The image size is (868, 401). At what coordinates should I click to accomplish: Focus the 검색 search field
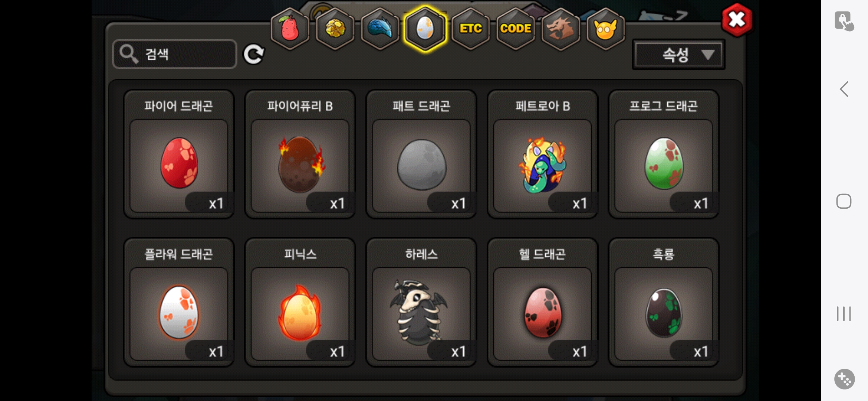(175, 54)
